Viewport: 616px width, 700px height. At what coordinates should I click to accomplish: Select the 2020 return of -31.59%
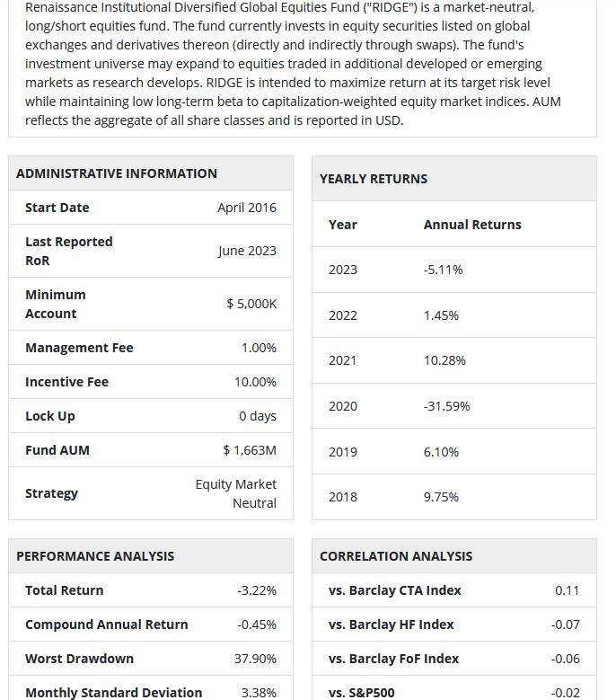(446, 406)
